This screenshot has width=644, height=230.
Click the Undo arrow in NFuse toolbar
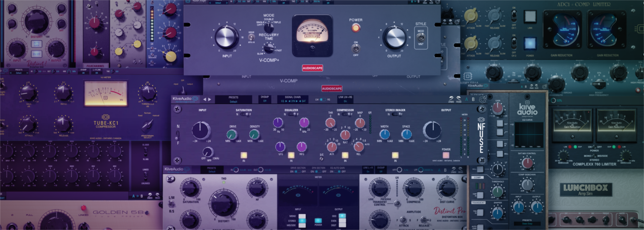pyautogui.click(x=451, y=99)
